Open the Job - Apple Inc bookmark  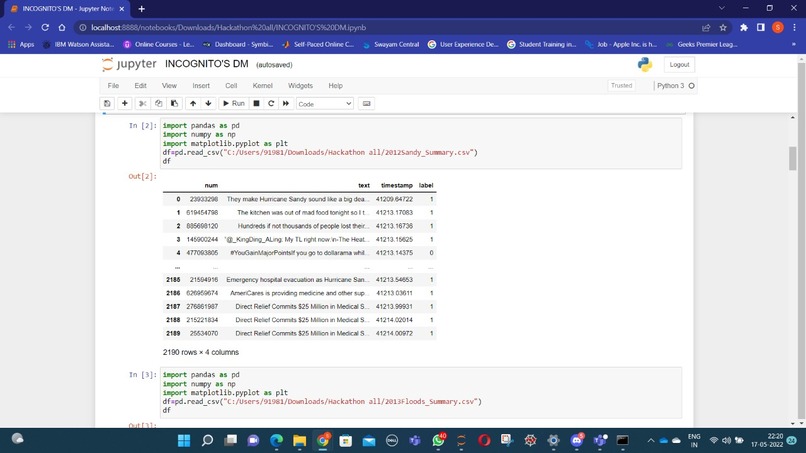(621, 44)
